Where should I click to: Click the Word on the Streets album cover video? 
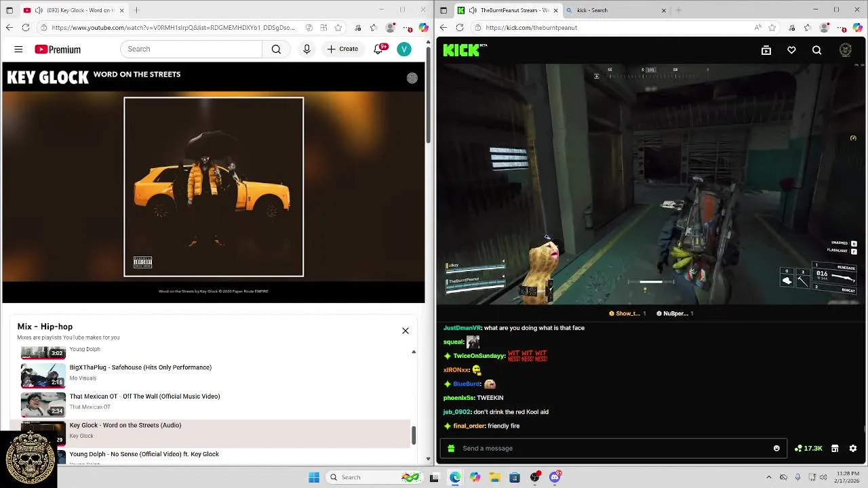coord(214,187)
